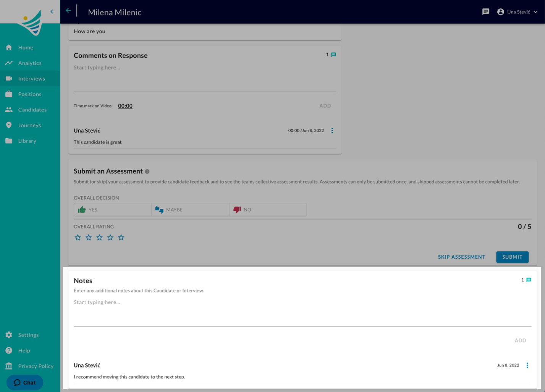Set the overall rating to five stars

(x=121, y=237)
